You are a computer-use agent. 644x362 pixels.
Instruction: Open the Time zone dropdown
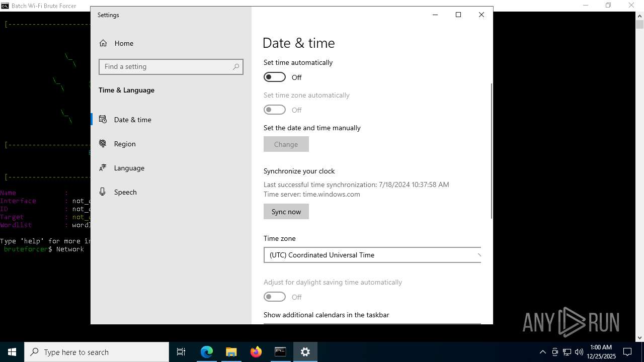[372, 255]
